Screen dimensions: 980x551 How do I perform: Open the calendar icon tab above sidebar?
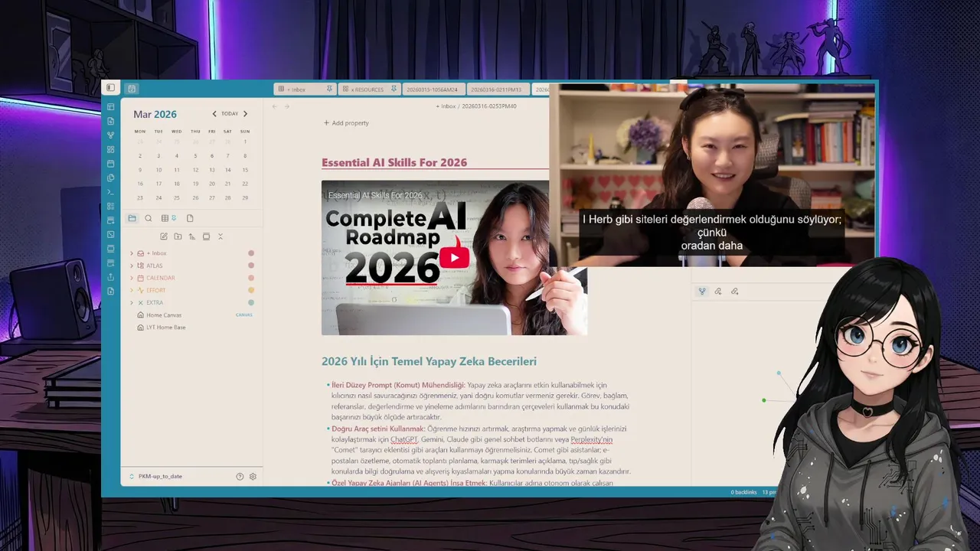click(132, 89)
